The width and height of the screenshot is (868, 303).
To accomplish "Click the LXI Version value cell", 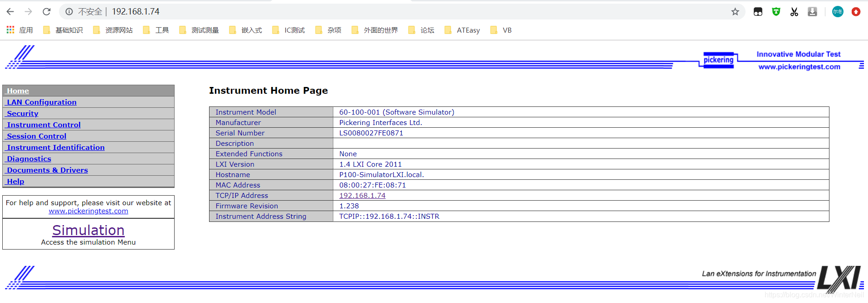I will click(x=581, y=164).
